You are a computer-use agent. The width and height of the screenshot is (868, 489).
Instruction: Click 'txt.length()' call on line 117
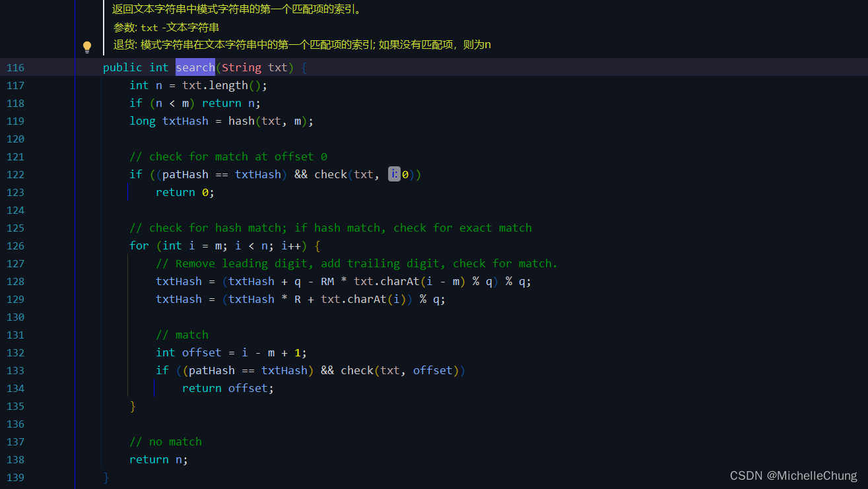coord(222,85)
